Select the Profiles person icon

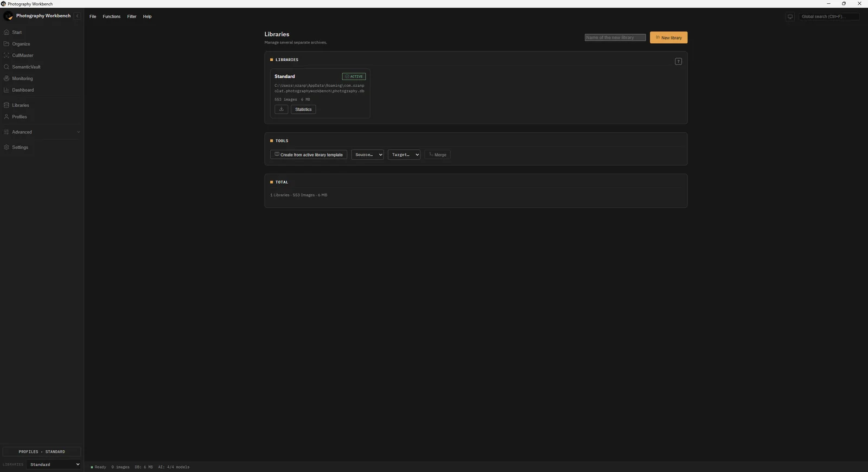7,117
